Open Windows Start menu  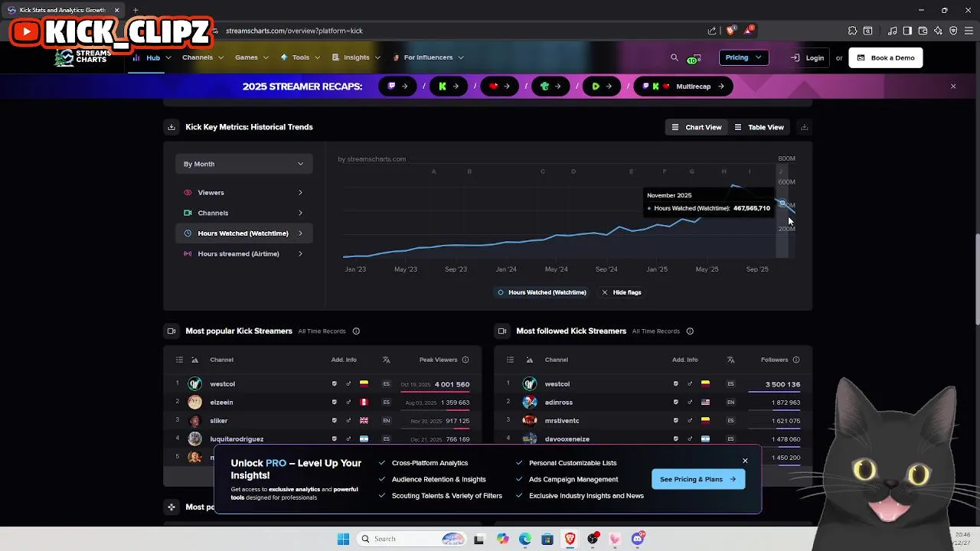pyautogui.click(x=343, y=539)
